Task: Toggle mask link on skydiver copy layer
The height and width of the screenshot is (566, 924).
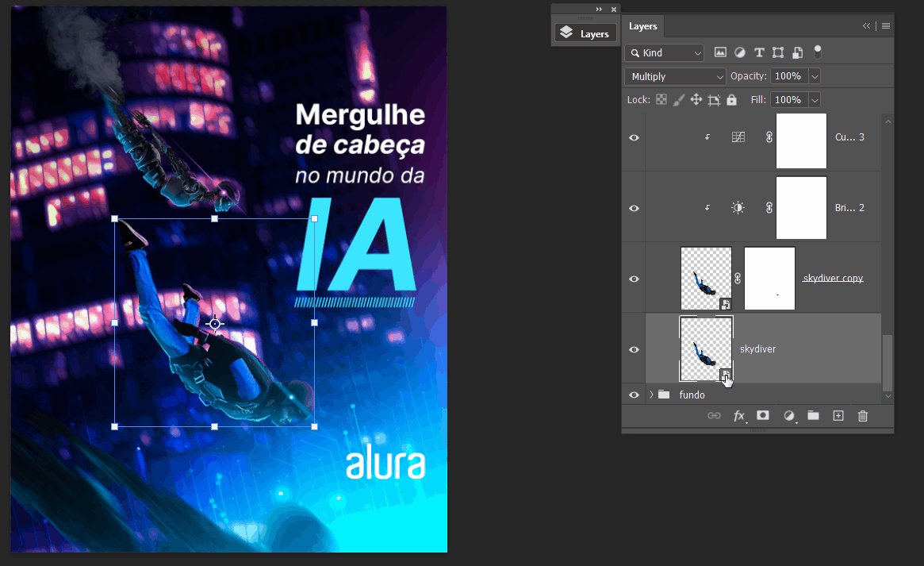Action: [x=738, y=279]
